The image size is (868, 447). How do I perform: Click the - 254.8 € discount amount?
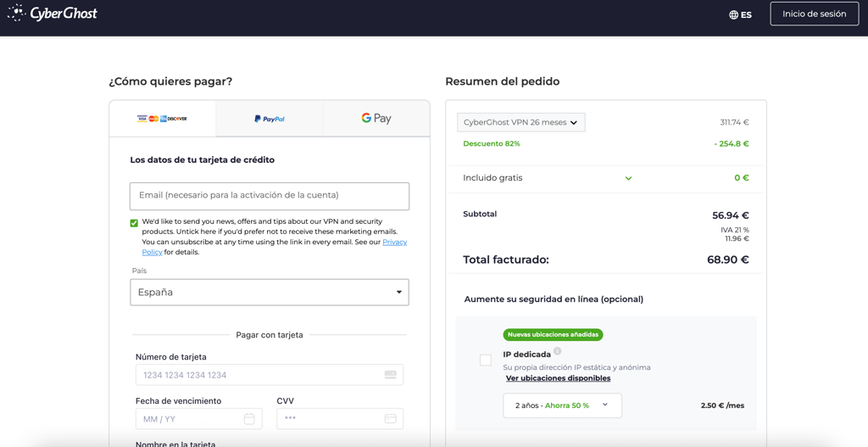click(x=732, y=143)
